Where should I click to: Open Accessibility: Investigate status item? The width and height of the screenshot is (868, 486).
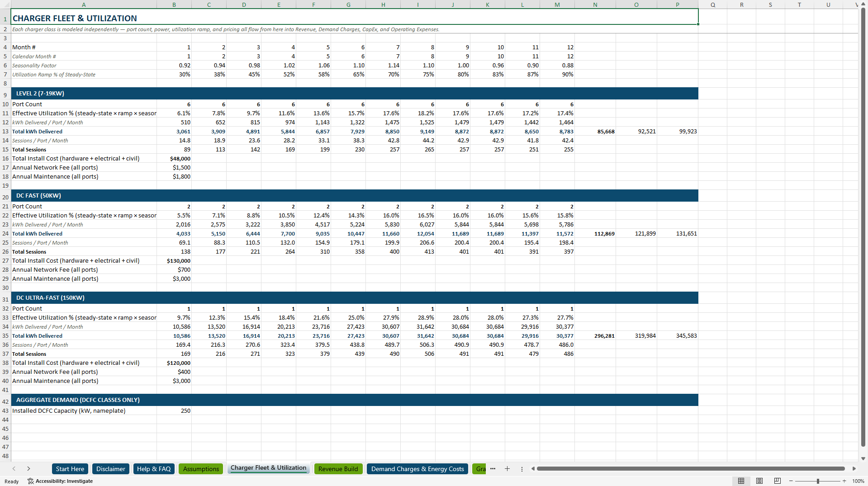[x=60, y=481]
